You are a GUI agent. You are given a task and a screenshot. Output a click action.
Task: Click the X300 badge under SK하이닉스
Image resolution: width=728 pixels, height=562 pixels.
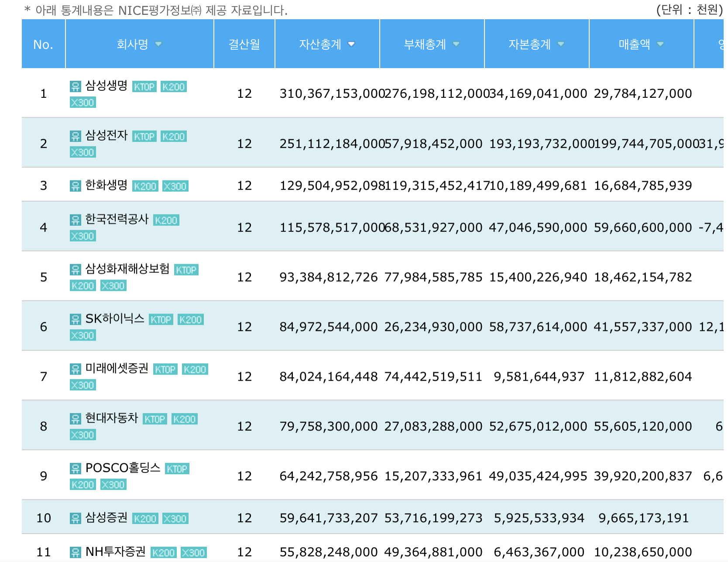point(82,336)
